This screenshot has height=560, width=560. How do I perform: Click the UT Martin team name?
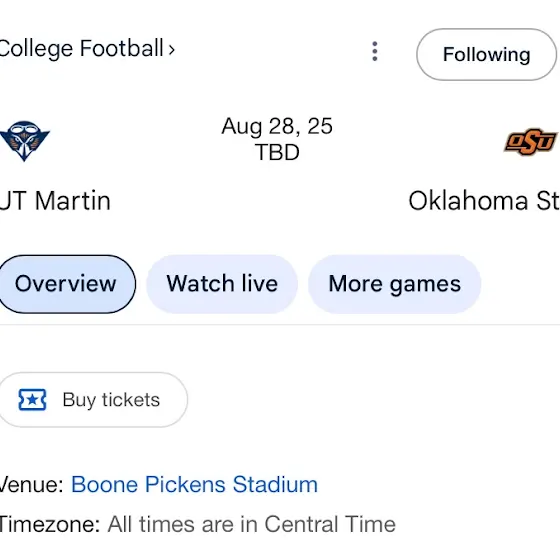click(x=55, y=201)
